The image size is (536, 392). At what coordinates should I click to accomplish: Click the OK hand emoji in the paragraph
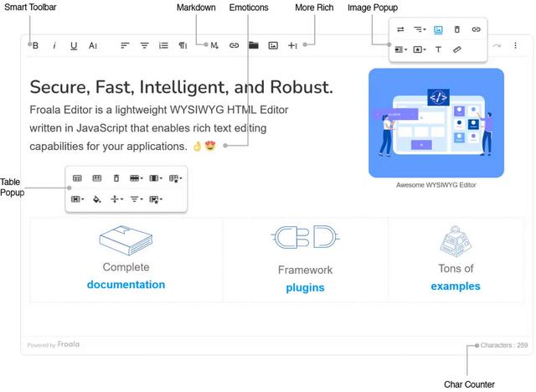coord(198,147)
